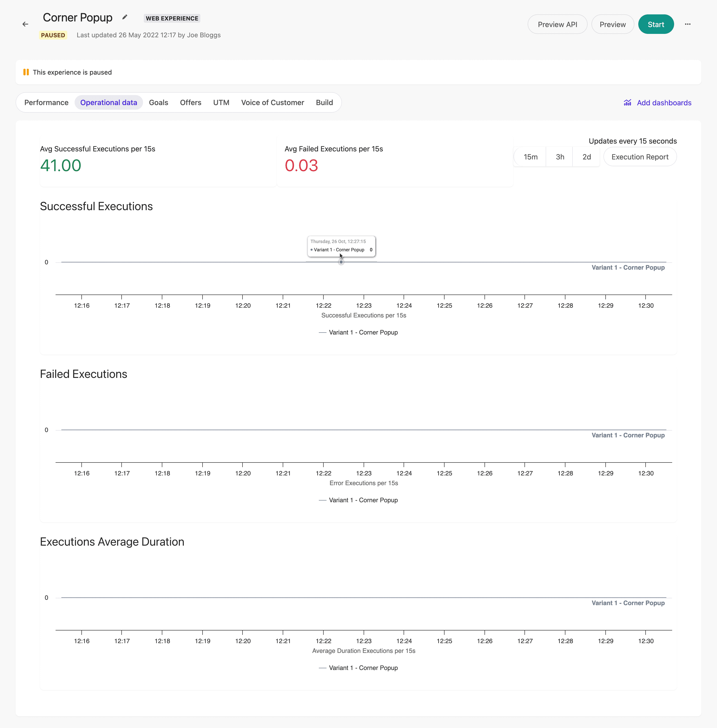Click the 'This experience is paused' message

pos(72,72)
